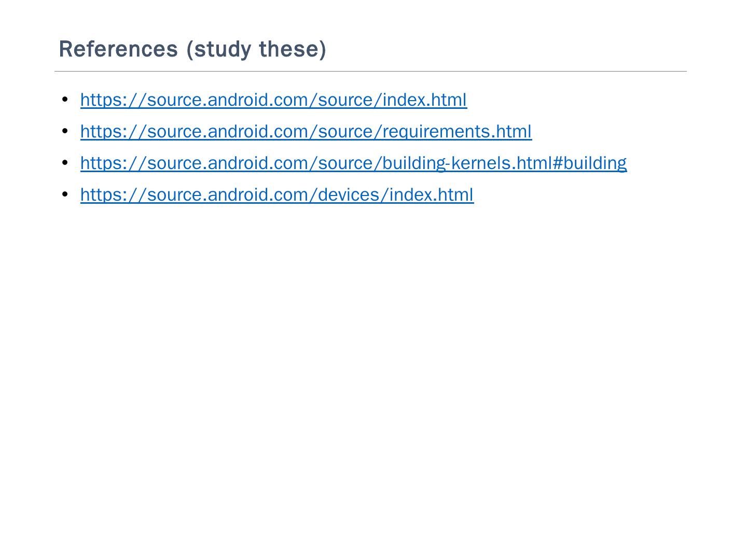Viewport: 747px width, 560px height.
Task: Click the word "References" in the title
Action: [x=118, y=49]
